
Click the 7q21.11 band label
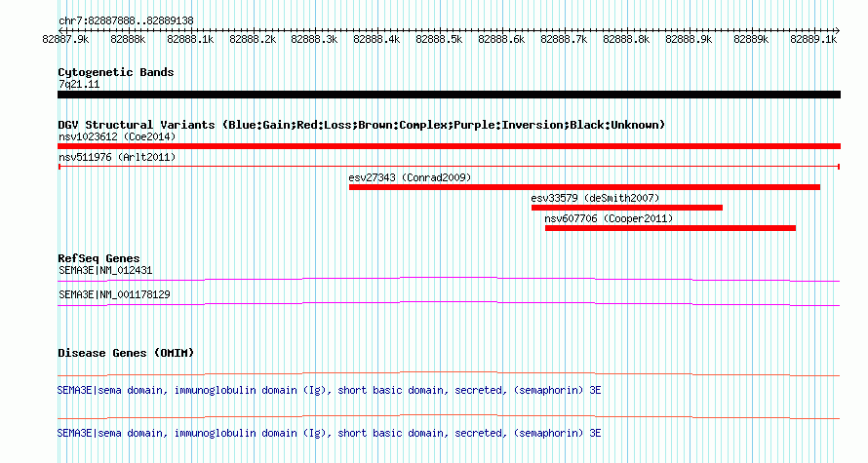[79, 84]
